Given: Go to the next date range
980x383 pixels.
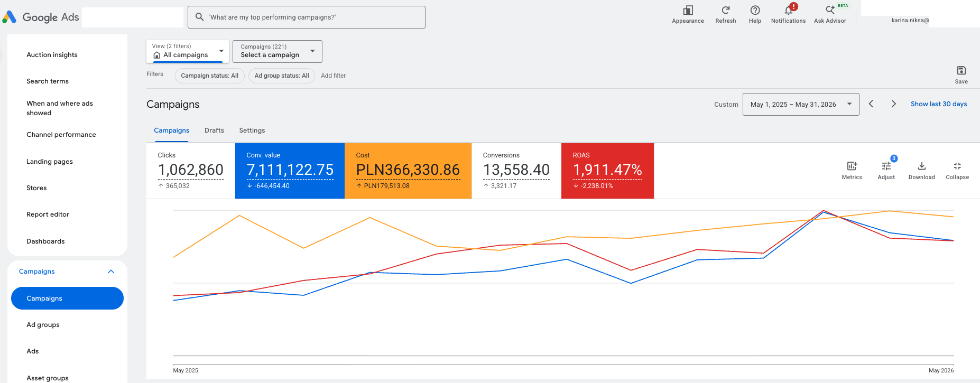Looking at the screenshot, I should coord(893,104).
